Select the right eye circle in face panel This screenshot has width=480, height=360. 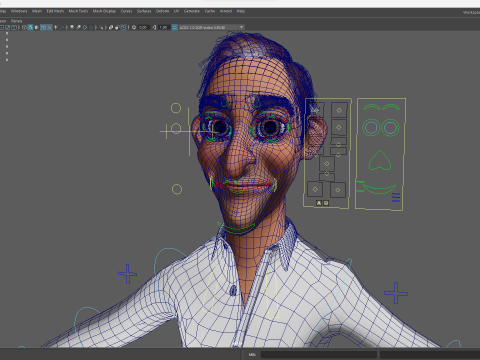click(x=390, y=128)
